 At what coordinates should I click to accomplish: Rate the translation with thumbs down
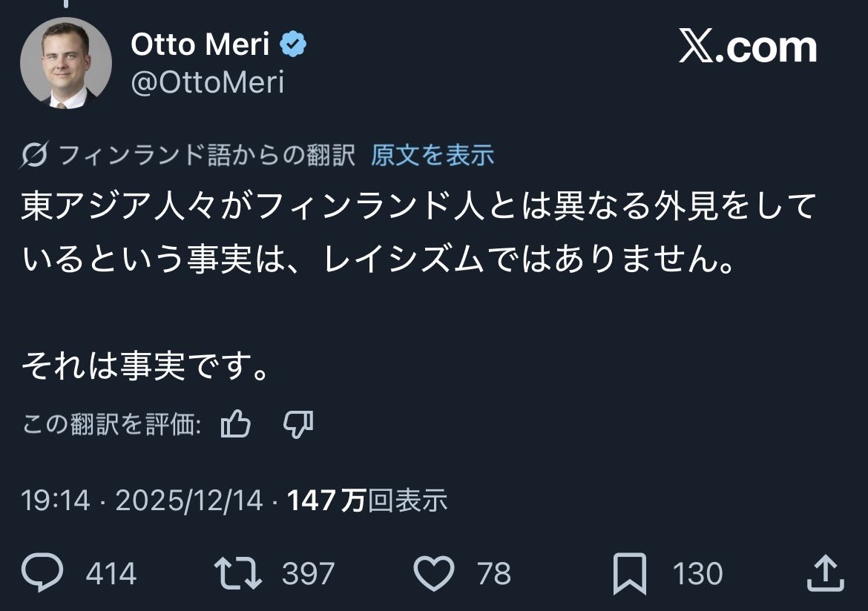click(298, 425)
